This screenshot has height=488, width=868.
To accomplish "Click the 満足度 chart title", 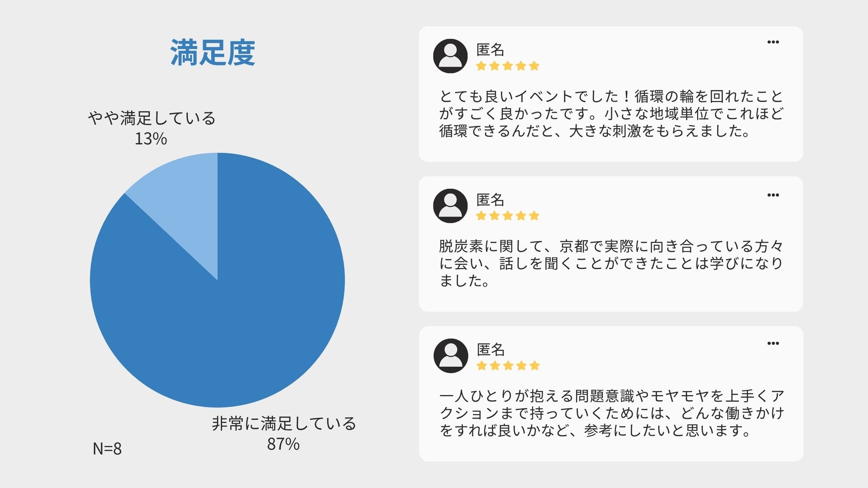I will click(213, 53).
